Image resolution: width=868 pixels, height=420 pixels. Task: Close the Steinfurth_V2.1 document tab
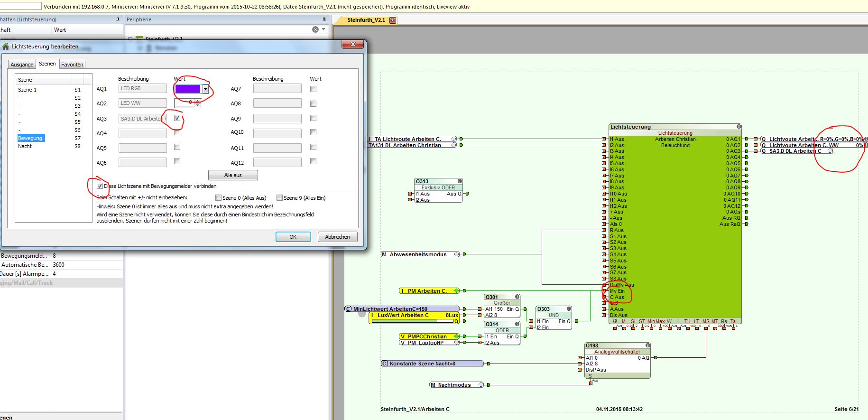(392, 20)
